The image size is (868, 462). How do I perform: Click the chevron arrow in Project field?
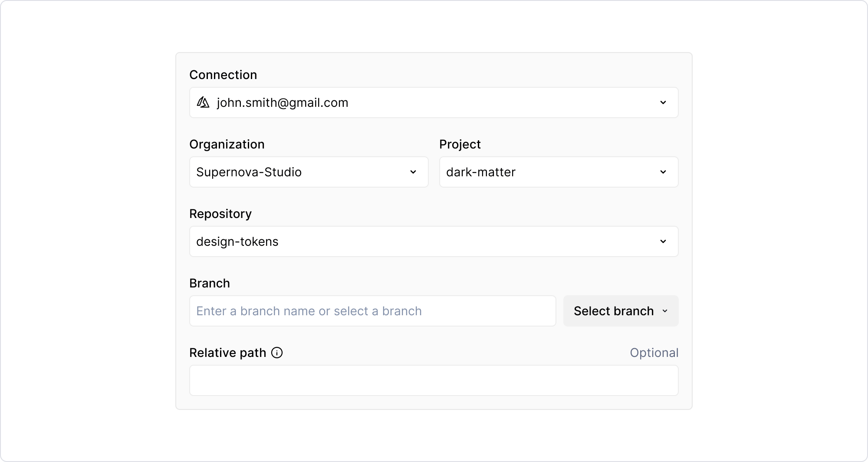point(663,172)
